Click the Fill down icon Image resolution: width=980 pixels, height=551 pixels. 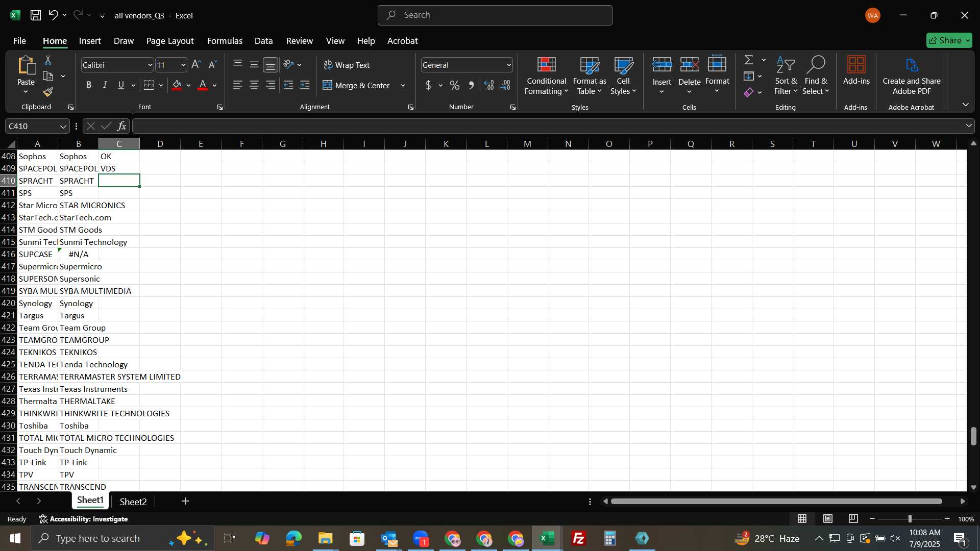pos(749,77)
